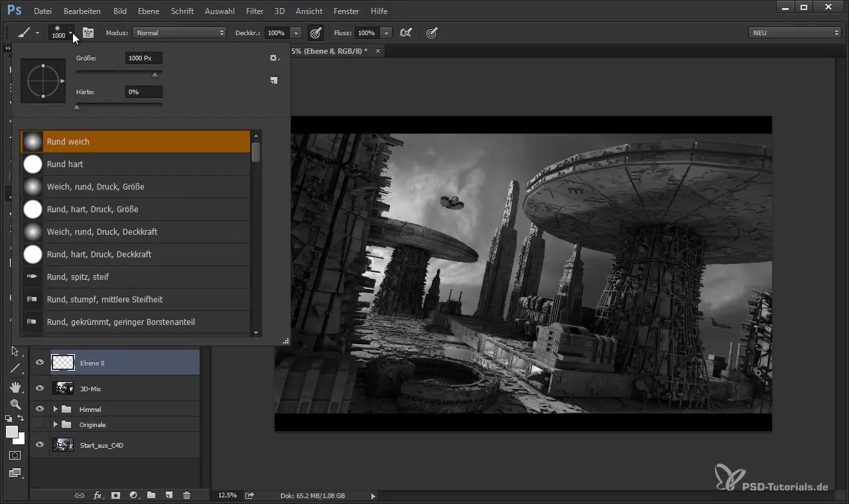Hide the Ebene 8 layer

(x=40, y=363)
